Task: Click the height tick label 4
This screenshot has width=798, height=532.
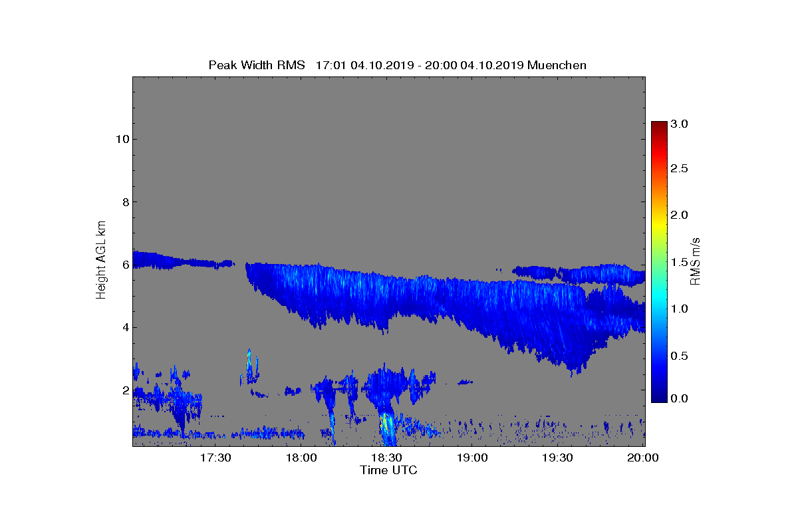Action: tap(124, 327)
